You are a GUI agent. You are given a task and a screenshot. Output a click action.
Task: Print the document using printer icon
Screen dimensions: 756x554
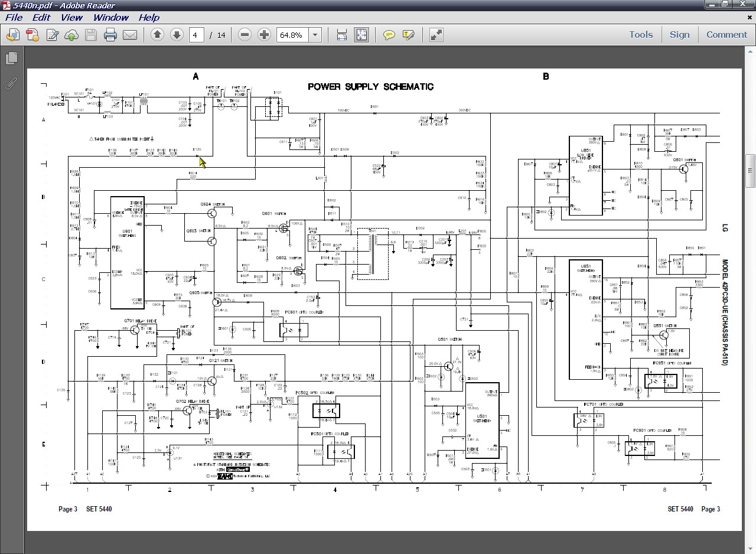[110, 35]
